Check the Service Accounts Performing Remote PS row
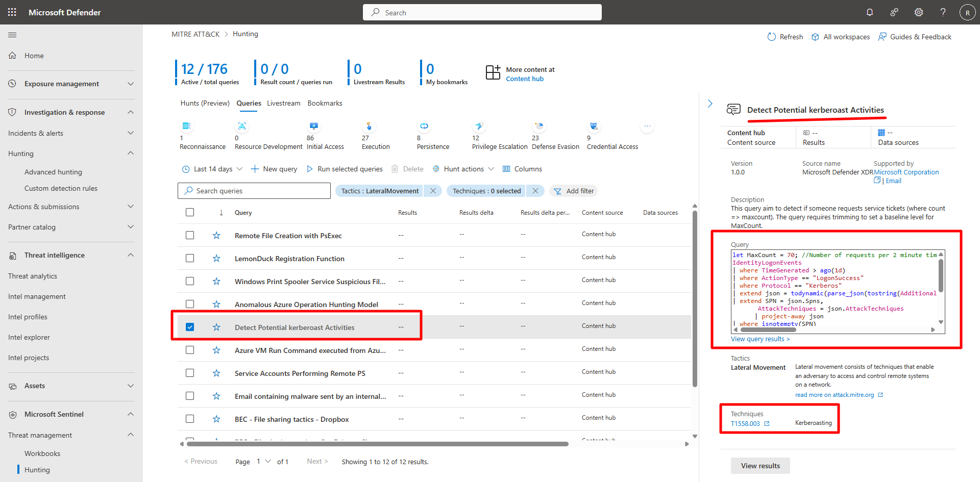The height and width of the screenshot is (482, 980). 190,373
